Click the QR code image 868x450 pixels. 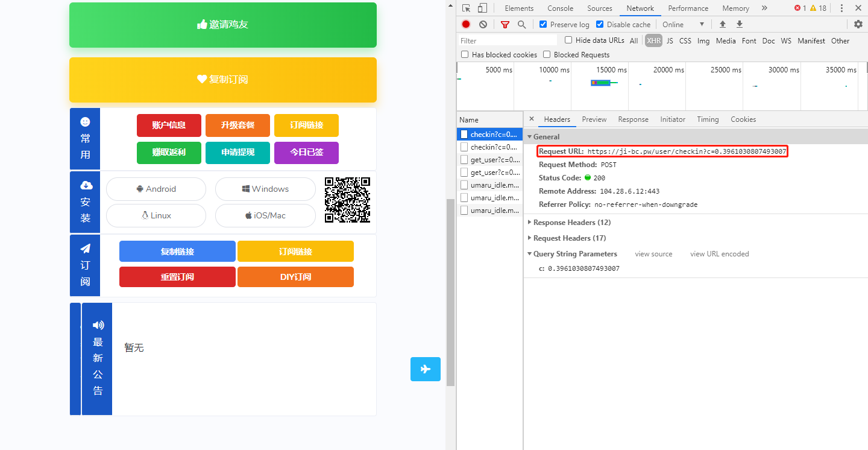click(x=347, y=200)
